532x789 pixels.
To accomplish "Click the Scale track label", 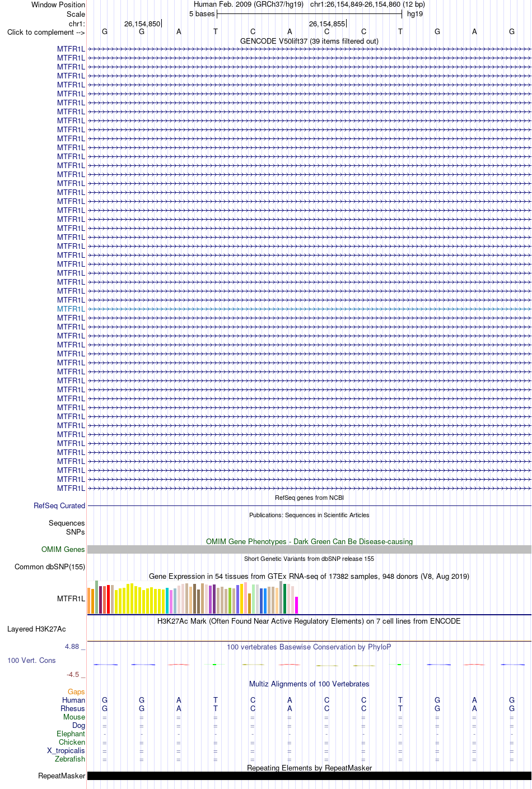I will [76, 14].
